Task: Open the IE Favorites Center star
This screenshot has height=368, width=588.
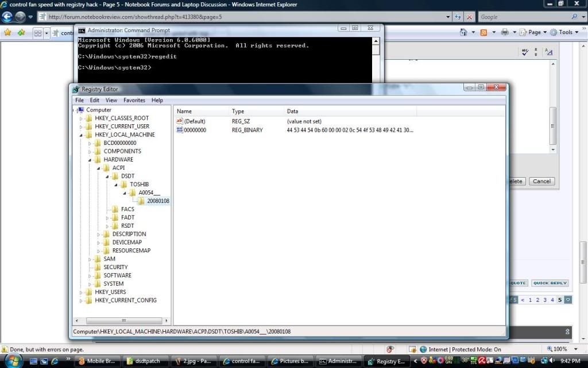Action: tap(7, 32)
